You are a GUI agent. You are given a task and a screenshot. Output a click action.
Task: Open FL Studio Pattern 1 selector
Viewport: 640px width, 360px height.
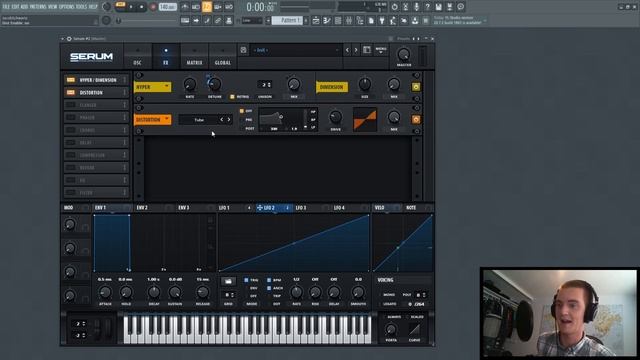(287, 20)
